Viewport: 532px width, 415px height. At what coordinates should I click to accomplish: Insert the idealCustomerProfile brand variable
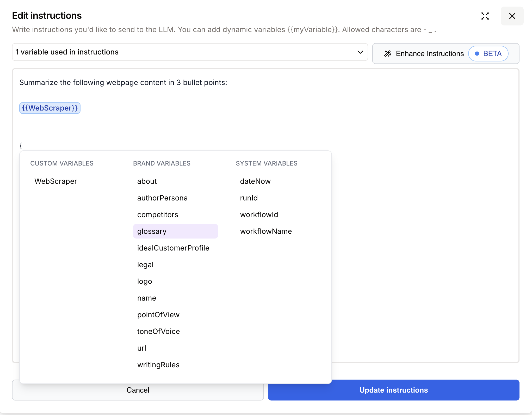173,248
